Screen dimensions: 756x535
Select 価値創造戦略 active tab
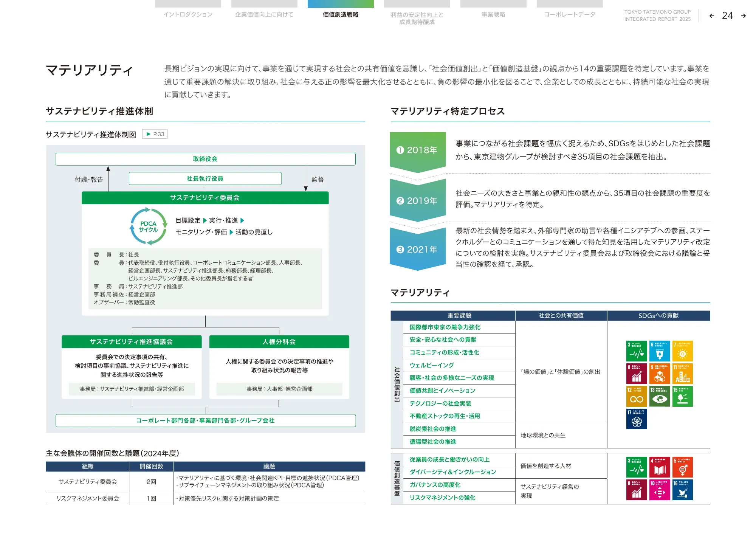[341, 14]
